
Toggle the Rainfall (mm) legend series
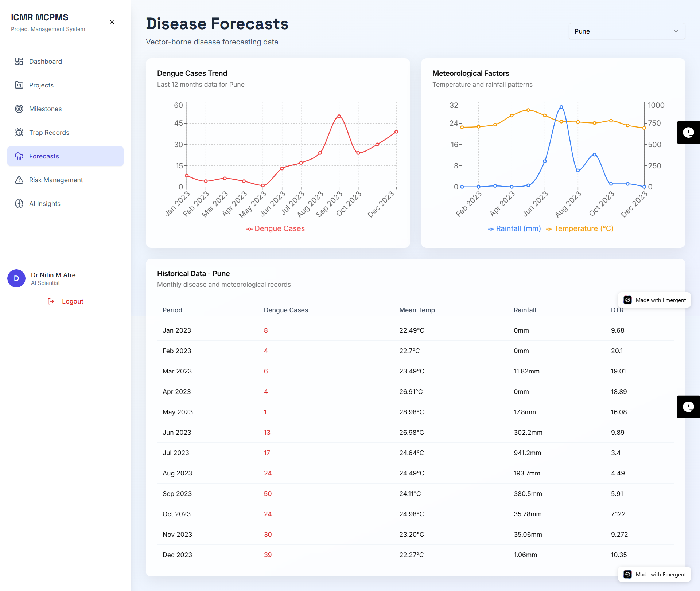[x=514, y=228]
